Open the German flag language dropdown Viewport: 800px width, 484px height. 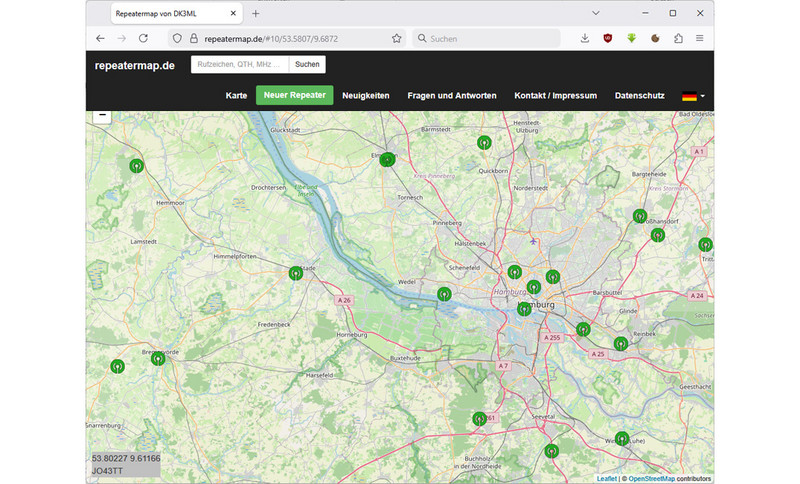click(x=694, y=96)
